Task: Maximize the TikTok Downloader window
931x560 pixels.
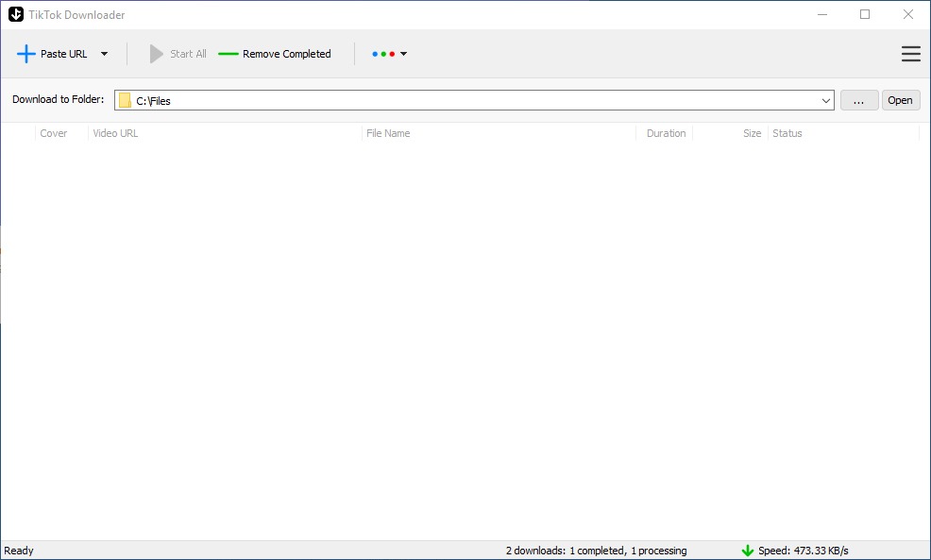Action: pos(865,14)
